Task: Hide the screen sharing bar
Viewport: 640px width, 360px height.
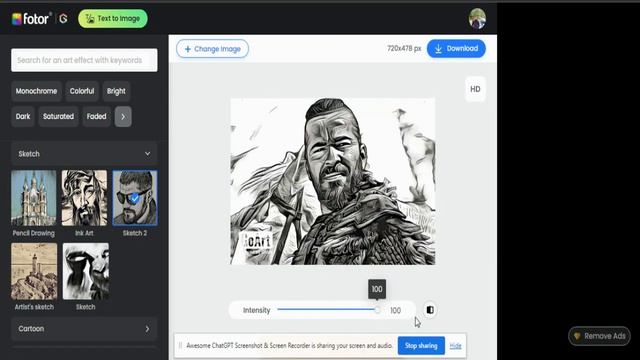Action: click(x=456, y=346)
